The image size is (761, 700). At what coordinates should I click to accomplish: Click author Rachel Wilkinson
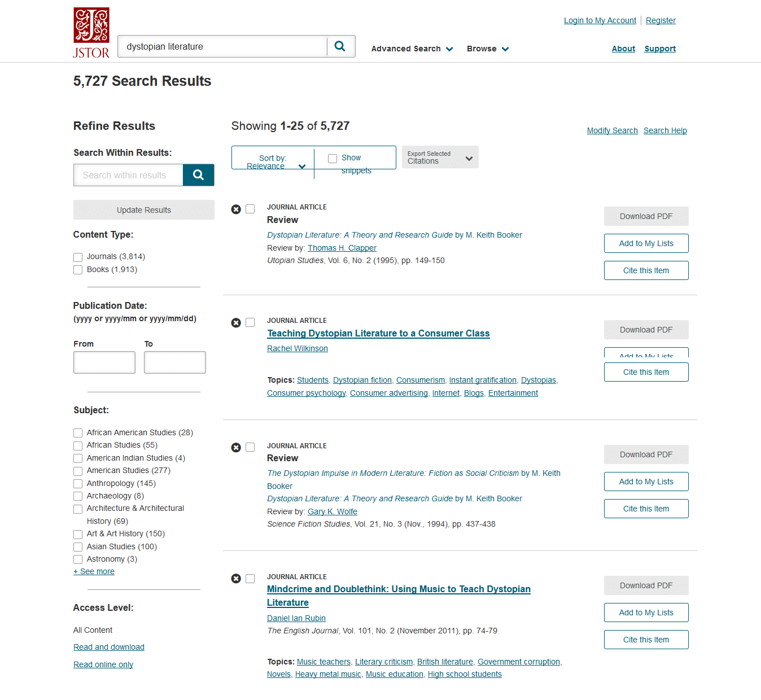click(x=298, y=348)
